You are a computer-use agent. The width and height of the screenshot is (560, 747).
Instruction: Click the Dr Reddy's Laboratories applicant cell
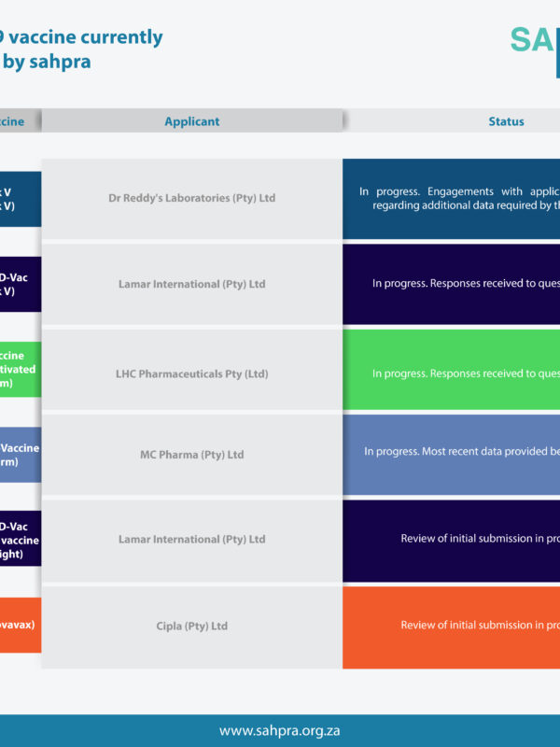pyautogui.click(x=191, y=198)
